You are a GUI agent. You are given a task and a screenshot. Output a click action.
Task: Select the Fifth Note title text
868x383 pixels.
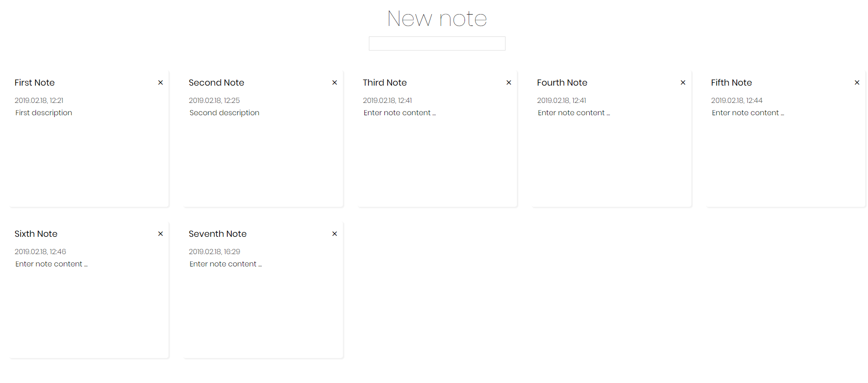(731, 82)
